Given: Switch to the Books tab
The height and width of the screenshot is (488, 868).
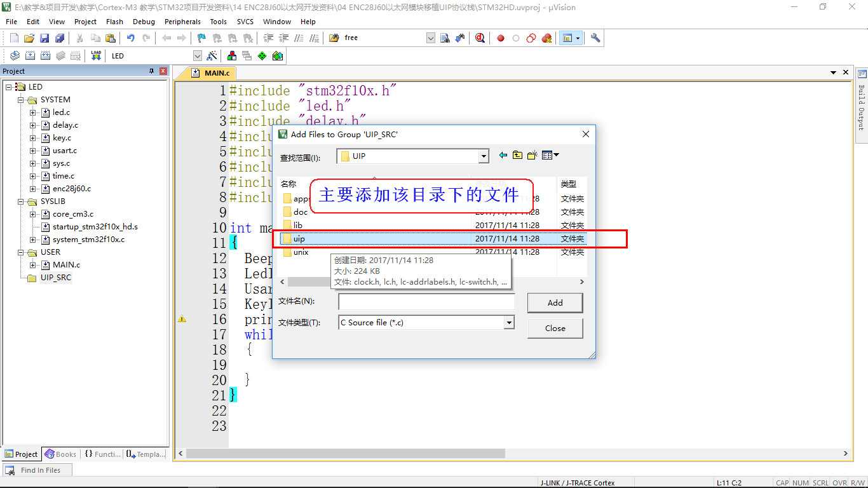Looking at the screenshot, I should click(60, 454).
